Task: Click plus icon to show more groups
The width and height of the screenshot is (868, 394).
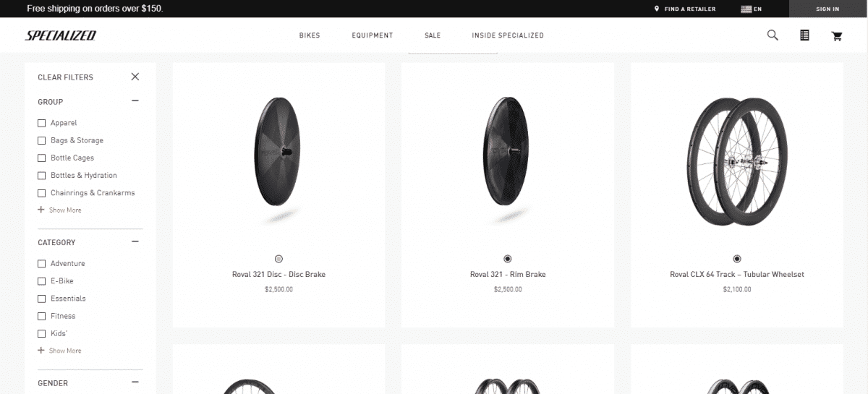Action: pyautogui.click(x=41, y=210)
